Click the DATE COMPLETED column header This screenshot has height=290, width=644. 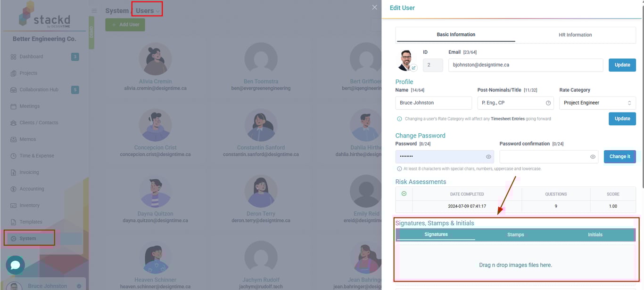pos(467,194)
